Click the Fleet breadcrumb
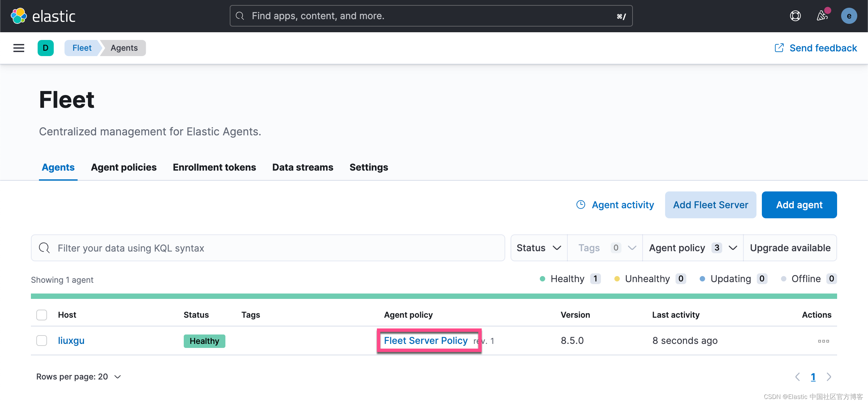 (82, 48)
